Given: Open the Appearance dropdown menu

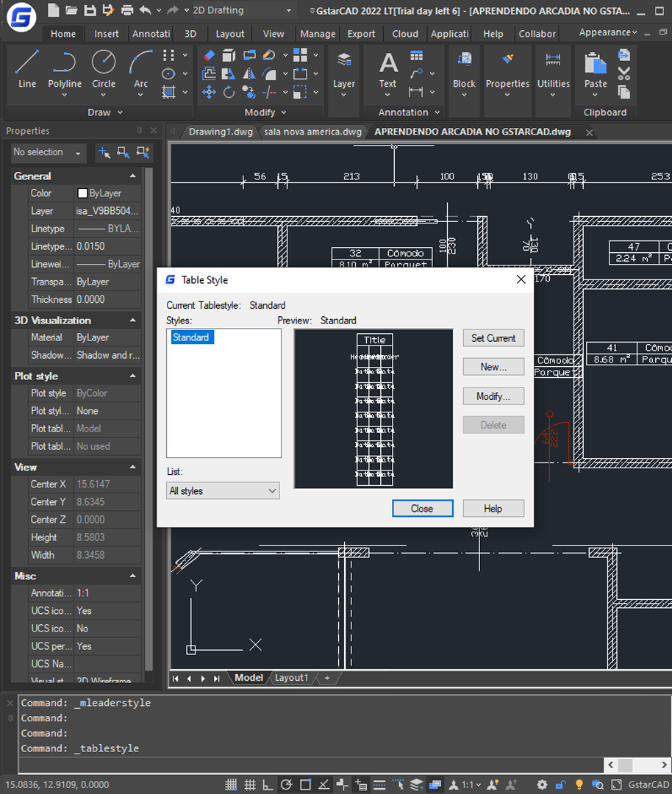Looking at the screenshot, I should pos(608,32).
